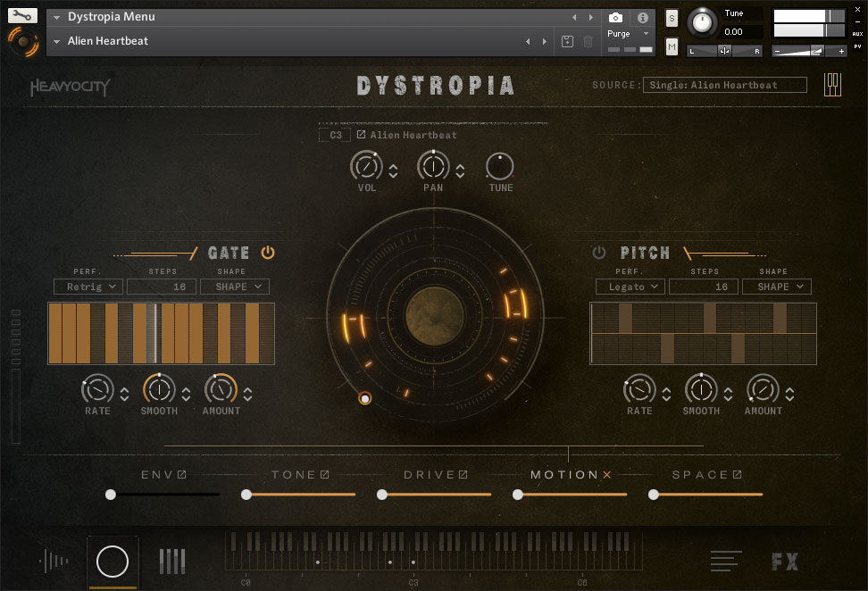Open the Pitch Legato performance dropdown
Screen dimensions: 868x591
pos(630,287)
